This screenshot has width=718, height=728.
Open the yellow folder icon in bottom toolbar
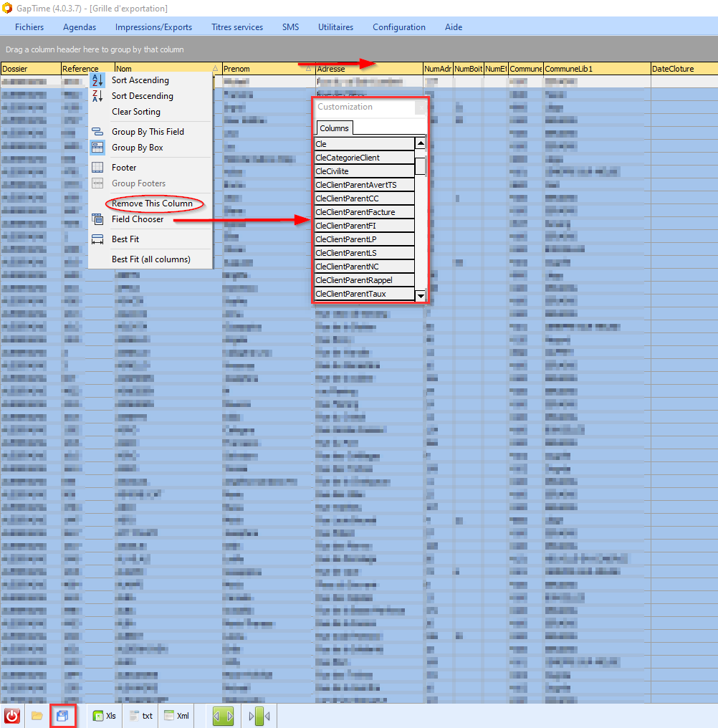coord(37,716)
